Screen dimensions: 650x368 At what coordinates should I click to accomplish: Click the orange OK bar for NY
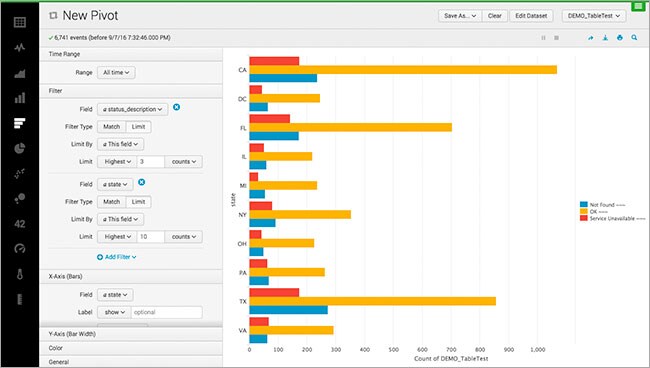pos(300,214)
